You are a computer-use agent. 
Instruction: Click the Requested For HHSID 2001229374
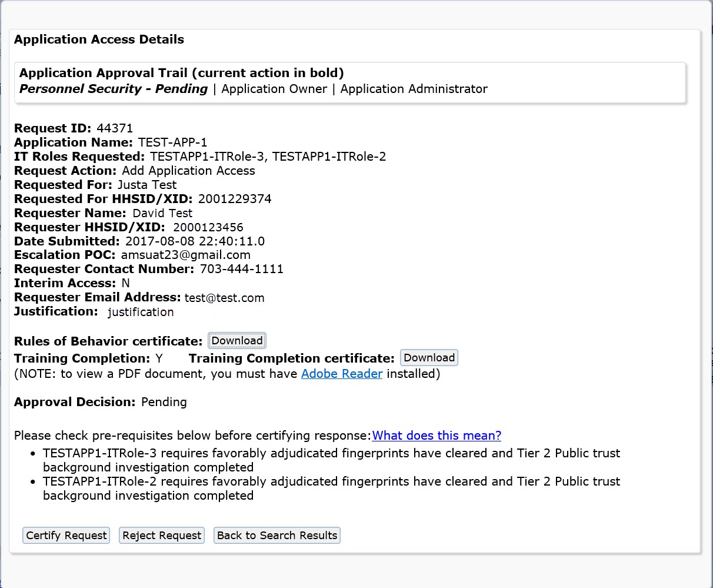(235, 199)
